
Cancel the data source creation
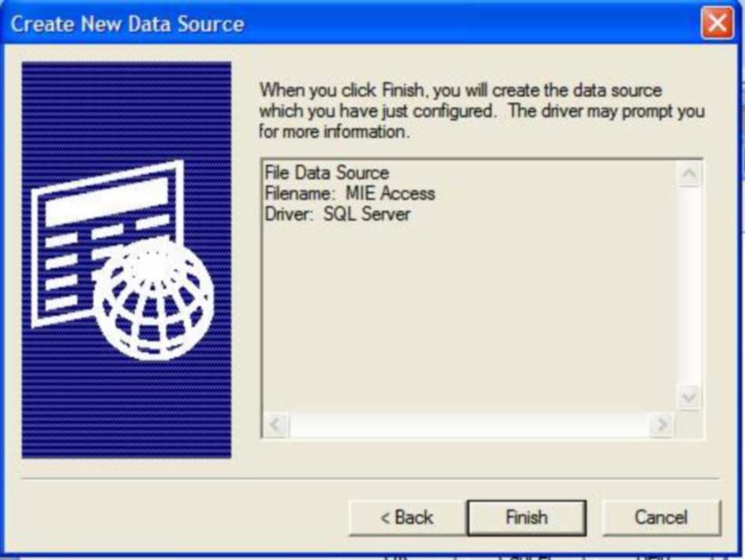point(661,517)
